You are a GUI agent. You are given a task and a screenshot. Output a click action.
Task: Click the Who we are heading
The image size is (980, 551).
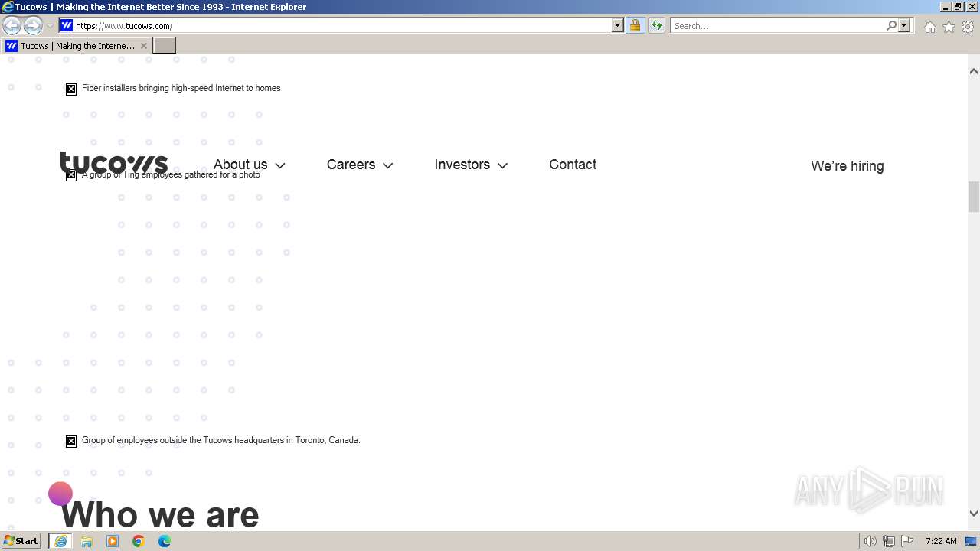[x=160, y=514]
